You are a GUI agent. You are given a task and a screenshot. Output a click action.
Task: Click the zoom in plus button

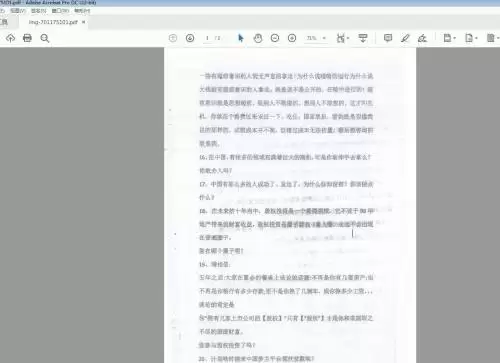292,38
